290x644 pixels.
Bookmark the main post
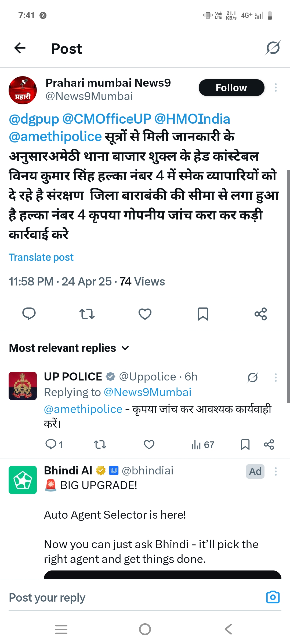pyautogui.click(x=203, y=314)
